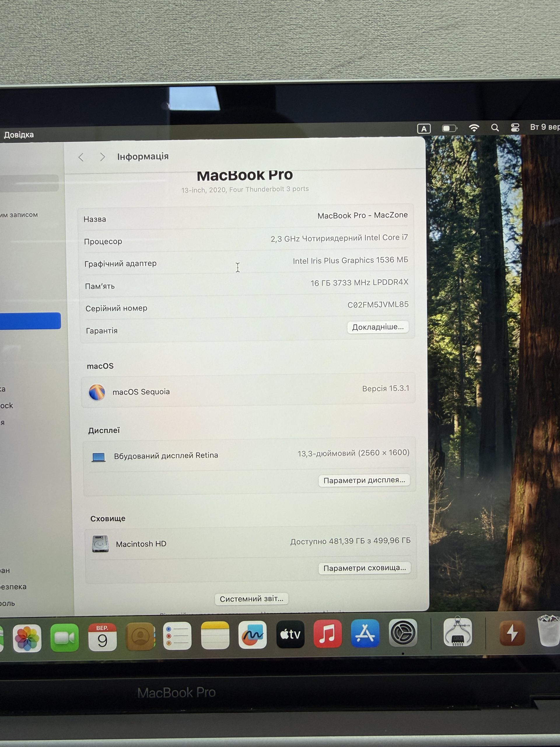Image resolution: width=560 pixels, height=747 pixels.
Task: Click the Системний звіт… button
Action: click(251, 599)
